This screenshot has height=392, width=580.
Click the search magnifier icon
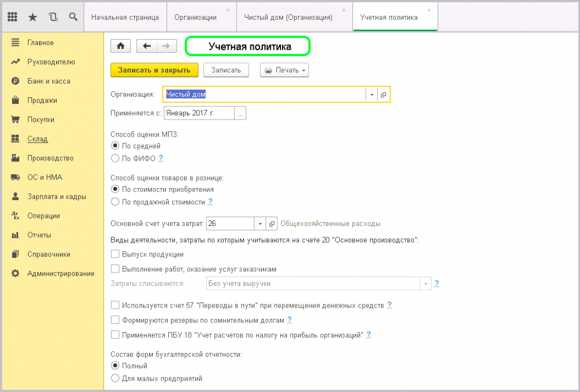click(x=73, y=17)
